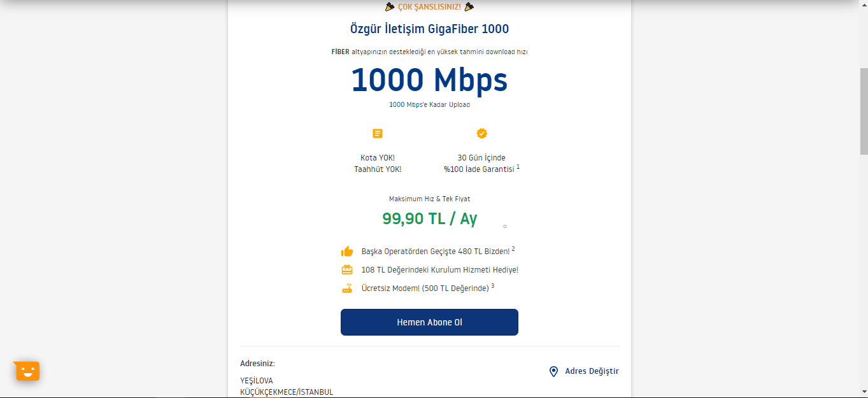Viewport: 868px width, 398px height.
Task: Click the left party popper icon
Action: 390,7
